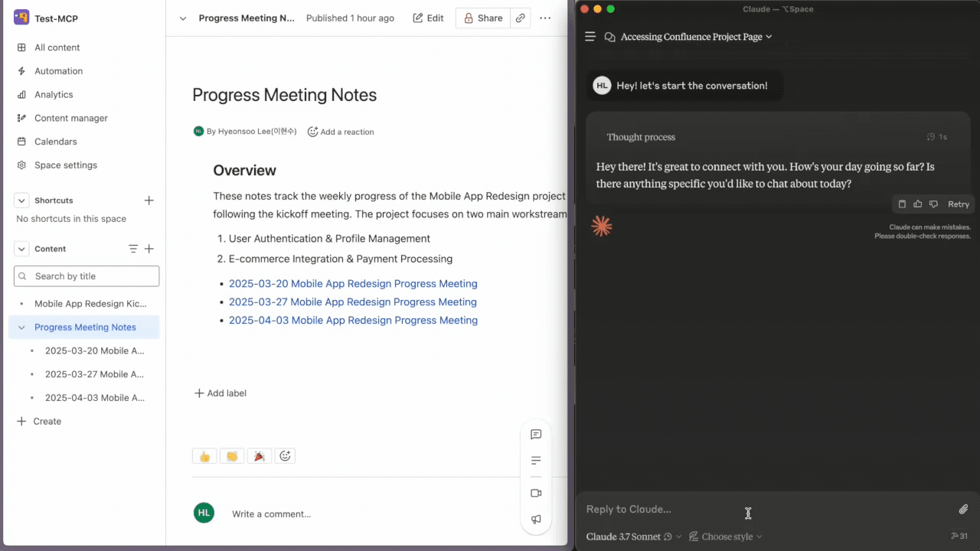The width and height of the screenshot is (980, 551).
Task: Open the 2025-03-27 Progress Meeting link
Action: [352, 302]
